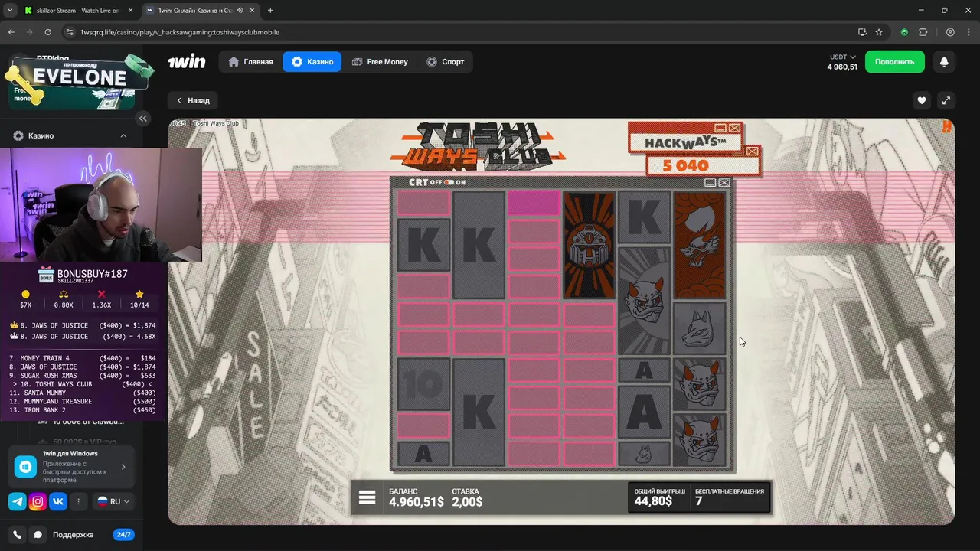
Task: Call support using phone icon
Action: [x=18, y=535]
